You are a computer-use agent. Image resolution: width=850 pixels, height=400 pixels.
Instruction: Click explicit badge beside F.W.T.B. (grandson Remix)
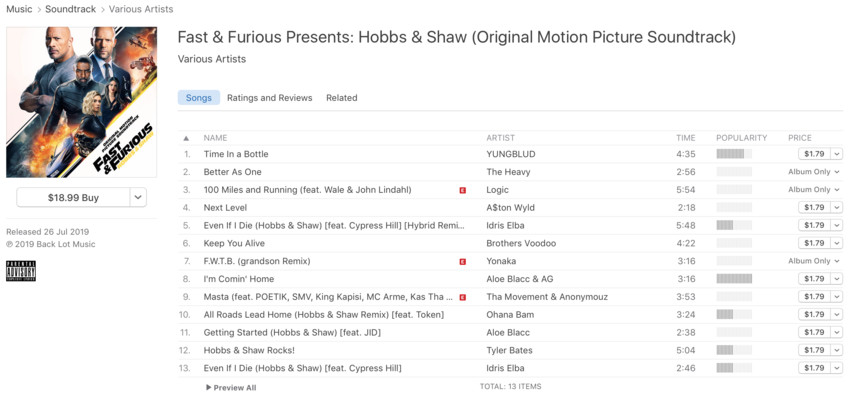click(x=462, y=261)
